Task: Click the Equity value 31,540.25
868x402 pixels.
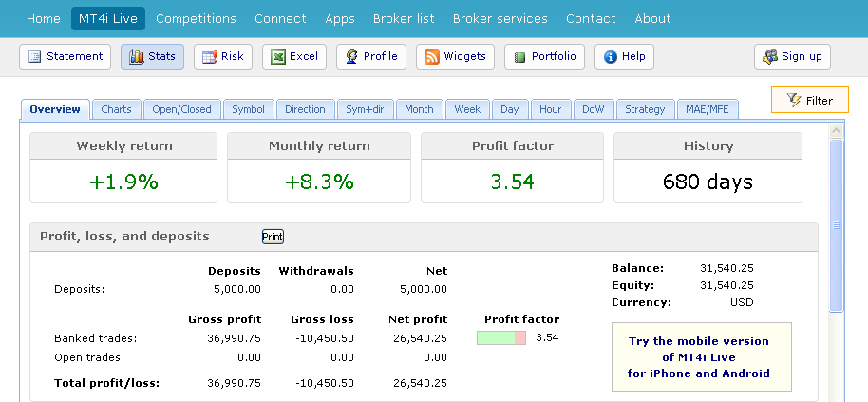Action: pyautogui.click(x=726, y=286)
